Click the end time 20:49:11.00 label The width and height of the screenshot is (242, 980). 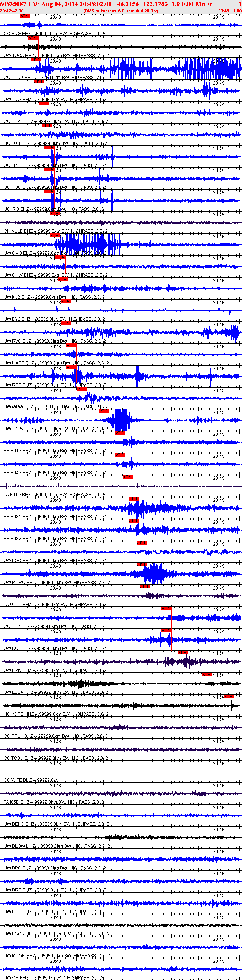click(230, 11)
